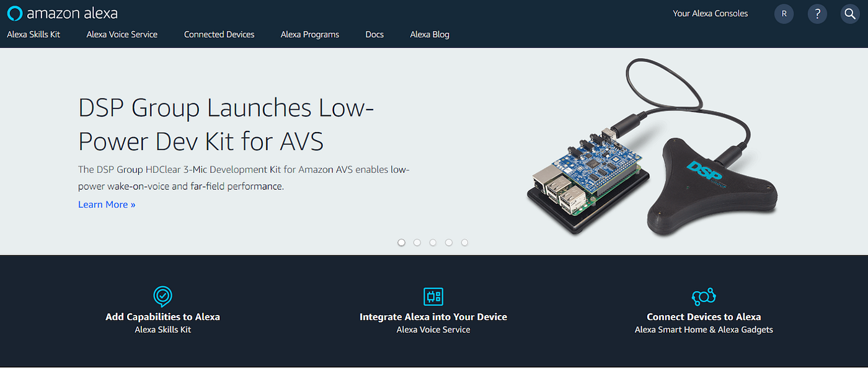Follow the Learn More link
Viewport: 868px width, 380px height.
(107, 205)
